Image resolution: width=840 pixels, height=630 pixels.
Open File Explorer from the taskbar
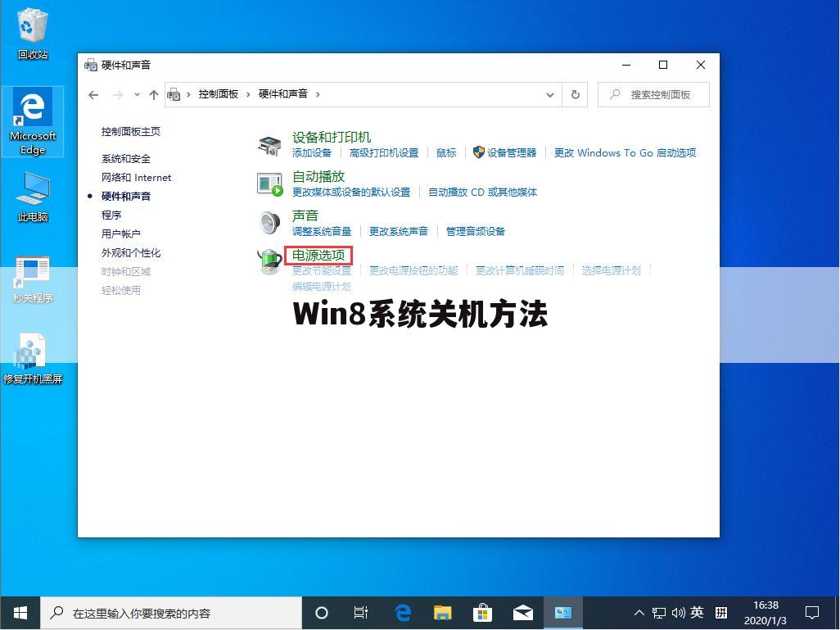(x=442, y=612)
